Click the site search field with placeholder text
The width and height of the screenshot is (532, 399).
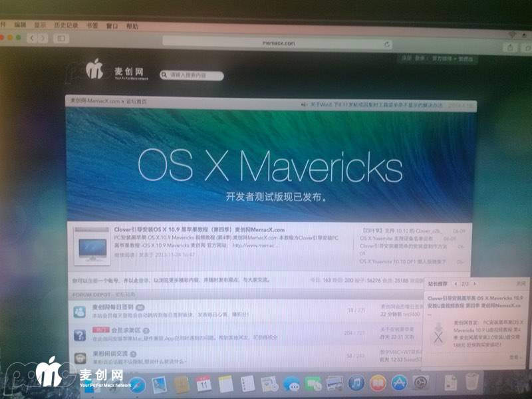[192, 75]
